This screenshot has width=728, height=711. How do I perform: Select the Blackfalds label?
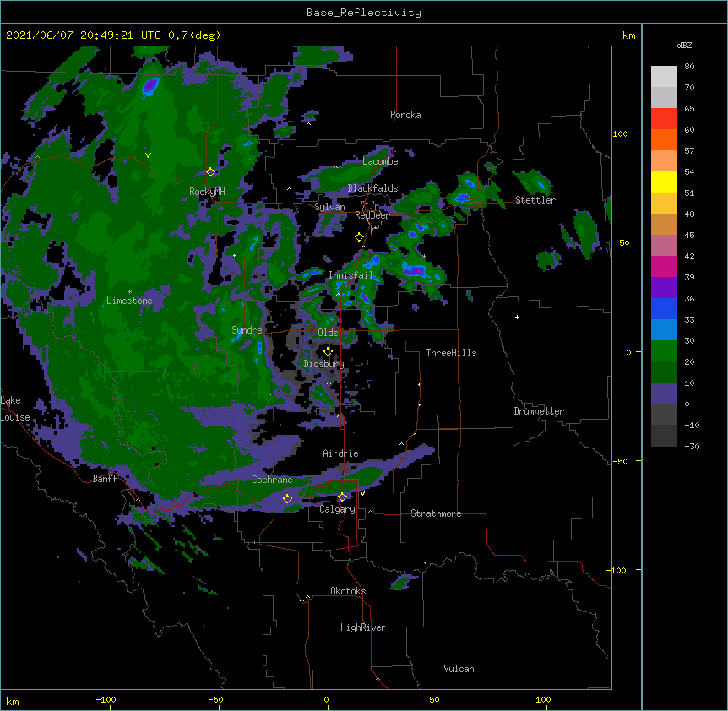click(x=372, y=188)
